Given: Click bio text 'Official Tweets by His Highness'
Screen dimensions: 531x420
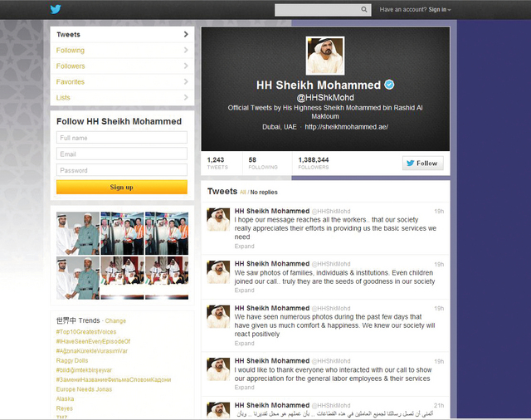Looking at the screenshot, I should point(325,112).
